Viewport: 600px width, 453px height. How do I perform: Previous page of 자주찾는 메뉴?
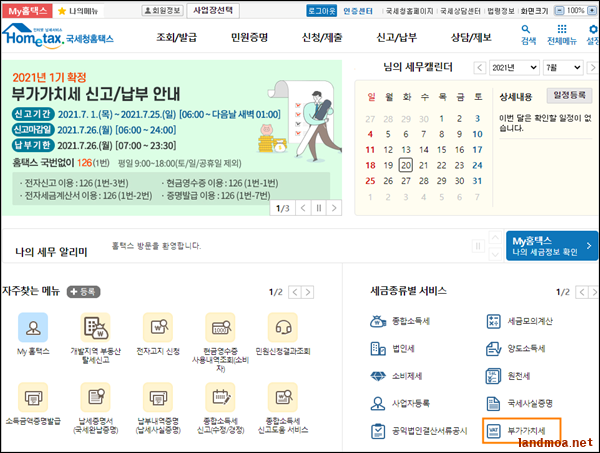coord(294,292)
